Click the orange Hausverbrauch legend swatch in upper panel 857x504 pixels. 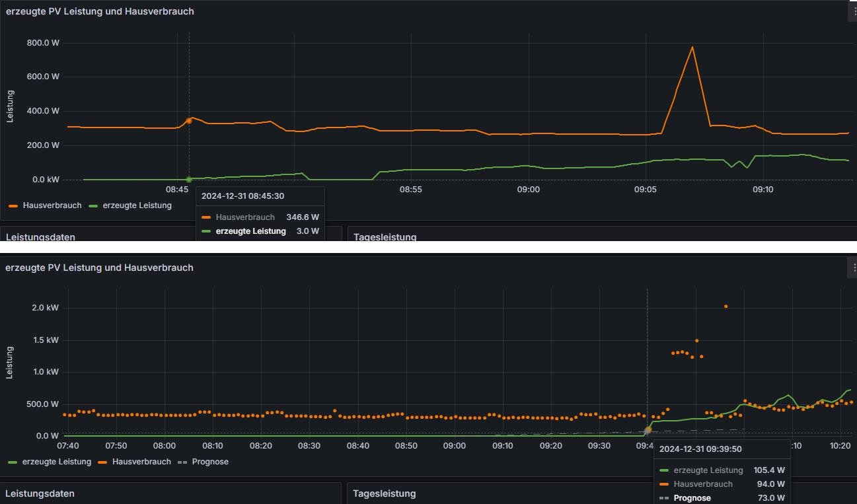coord(13,206)
